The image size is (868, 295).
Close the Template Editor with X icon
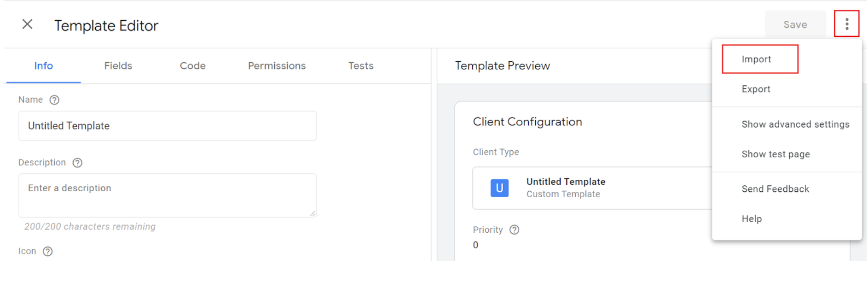(28, 24)
